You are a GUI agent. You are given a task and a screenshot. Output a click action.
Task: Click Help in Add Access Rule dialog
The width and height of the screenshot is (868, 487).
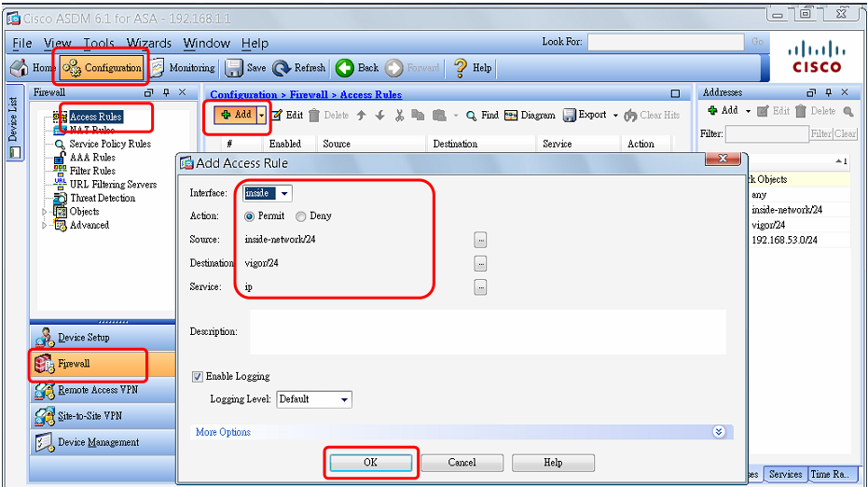click(x=553, y=463)
